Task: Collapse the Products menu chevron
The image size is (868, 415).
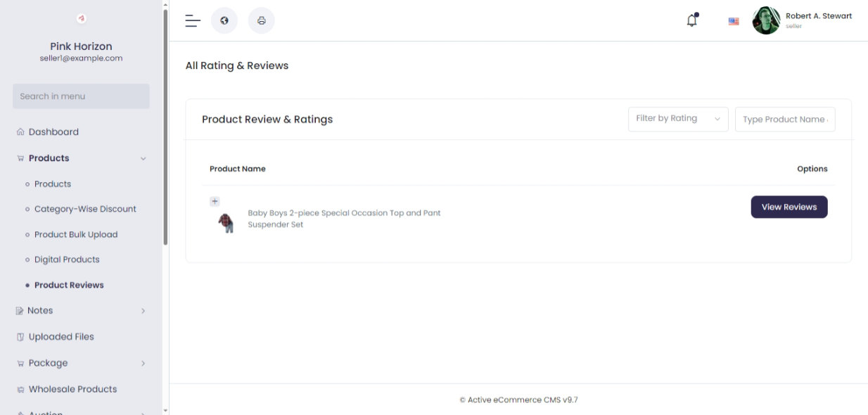Action: (x=143, y=159)
